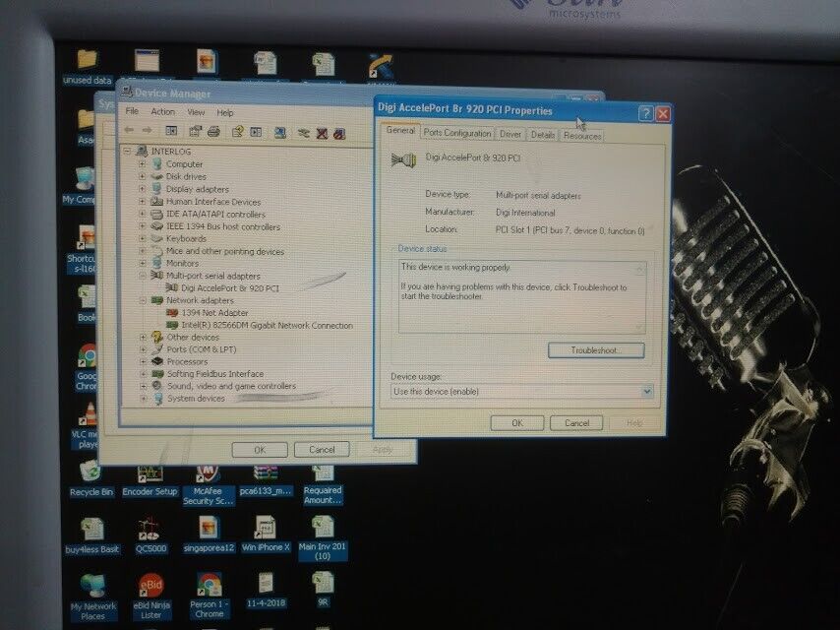Expand the Sound, video and game controllers node

(143, 386)
